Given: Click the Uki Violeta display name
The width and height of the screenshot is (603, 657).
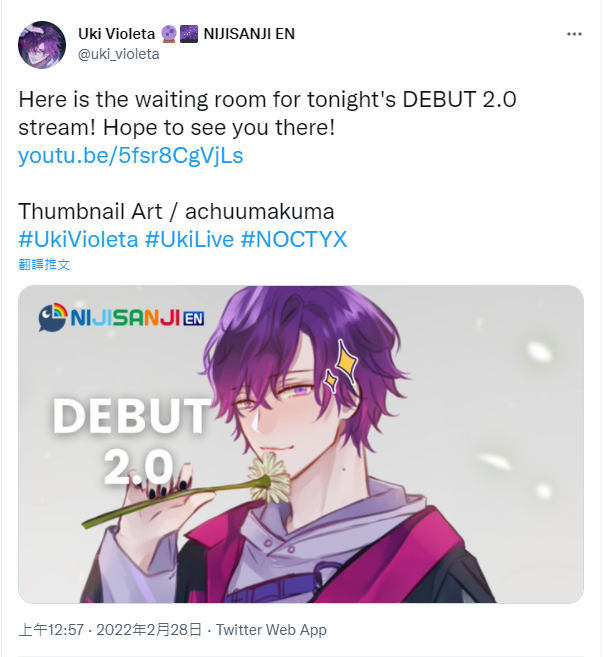Looking at the screenshot, I should (x=116, y=34).
